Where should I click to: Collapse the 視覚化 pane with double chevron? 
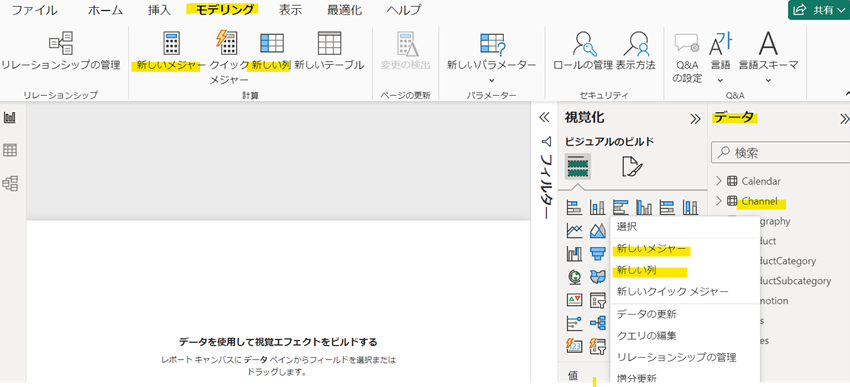(695, 119)
